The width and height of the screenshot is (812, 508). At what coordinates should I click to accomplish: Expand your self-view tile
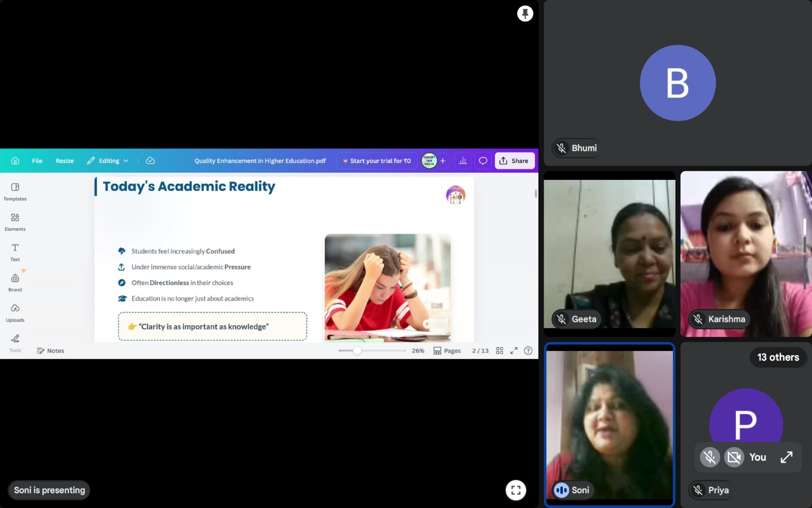pyautogui.click(x=786, y=457)
